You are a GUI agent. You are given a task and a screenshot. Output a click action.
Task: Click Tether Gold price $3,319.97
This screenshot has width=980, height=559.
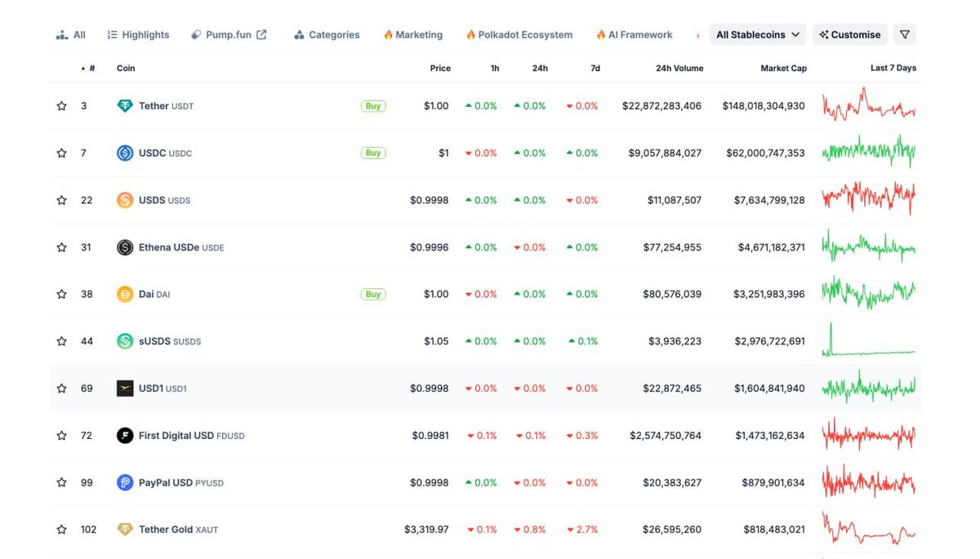[x=426, y=530]
